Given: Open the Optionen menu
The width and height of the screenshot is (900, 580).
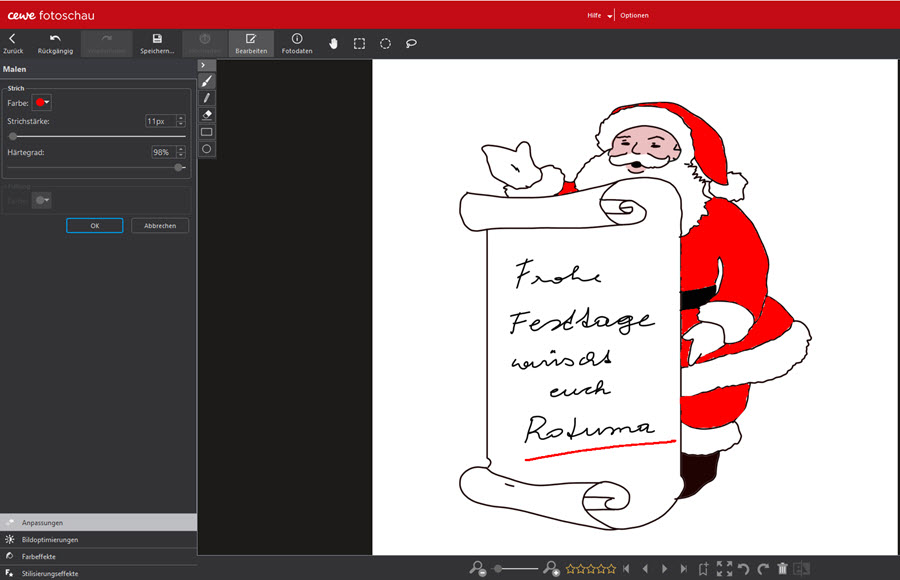Looking at the screenshot, I should coord(634,16).
